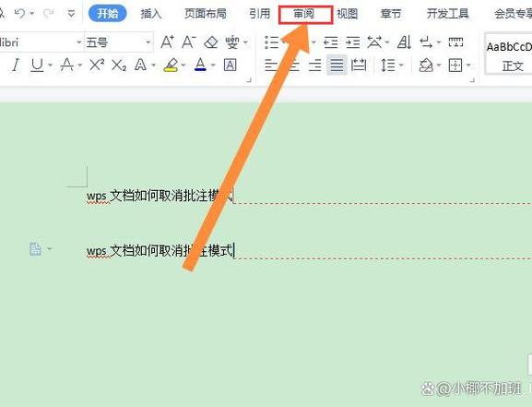Open the paragraph layout dropdown arrow in the margin

(x=50, y=248)
